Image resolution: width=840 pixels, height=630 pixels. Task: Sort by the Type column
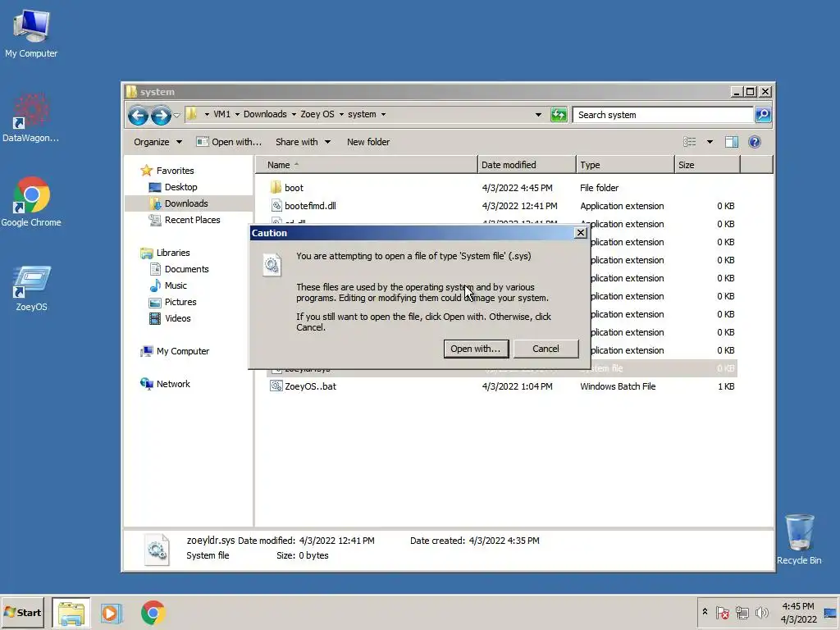(x=625, y=165)
